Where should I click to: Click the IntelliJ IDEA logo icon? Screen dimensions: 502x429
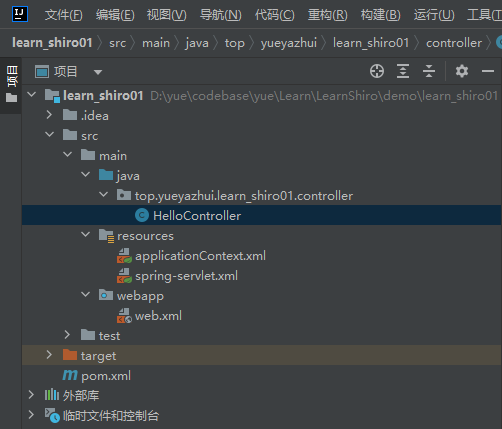tap(20, 14)
